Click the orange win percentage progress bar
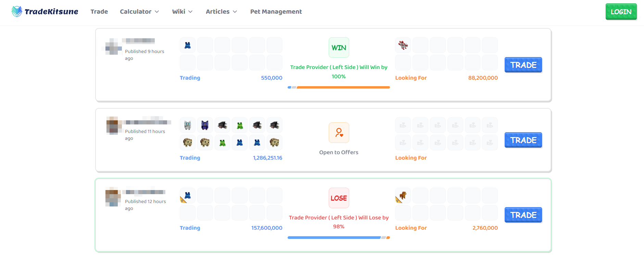Screen dimensions: 644x255 343,88
